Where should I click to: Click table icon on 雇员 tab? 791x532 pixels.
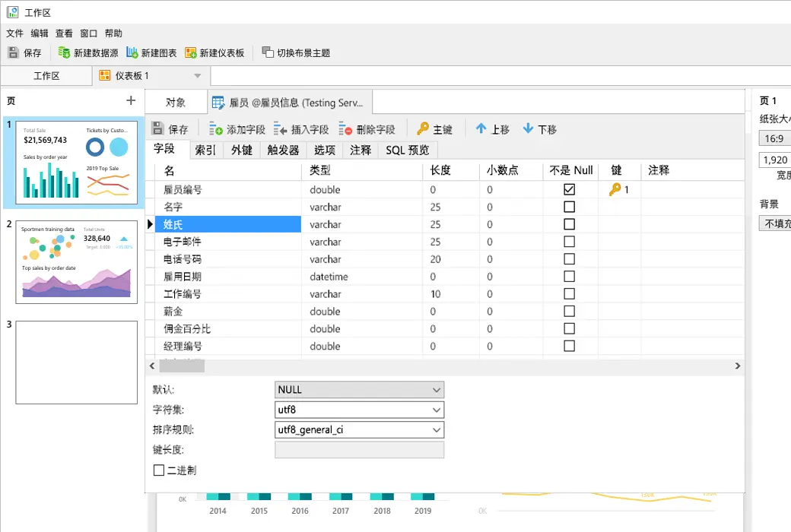click(x=218, y=103)
